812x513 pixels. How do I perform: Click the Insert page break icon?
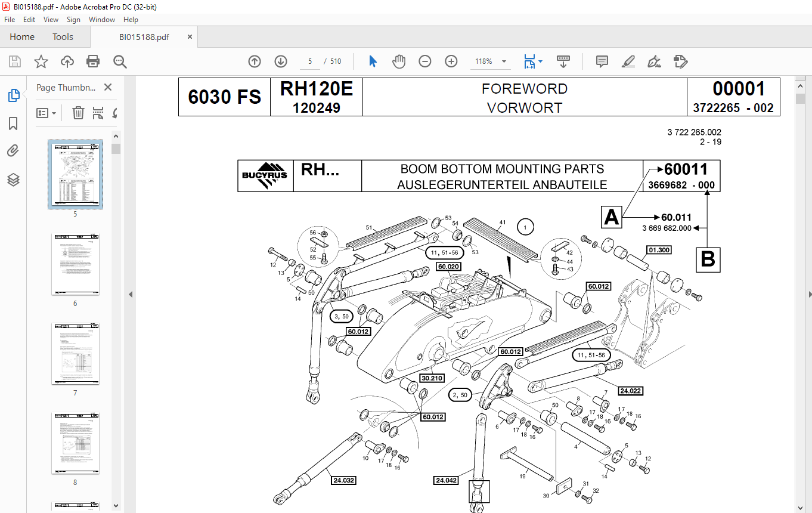pos(98,113)
